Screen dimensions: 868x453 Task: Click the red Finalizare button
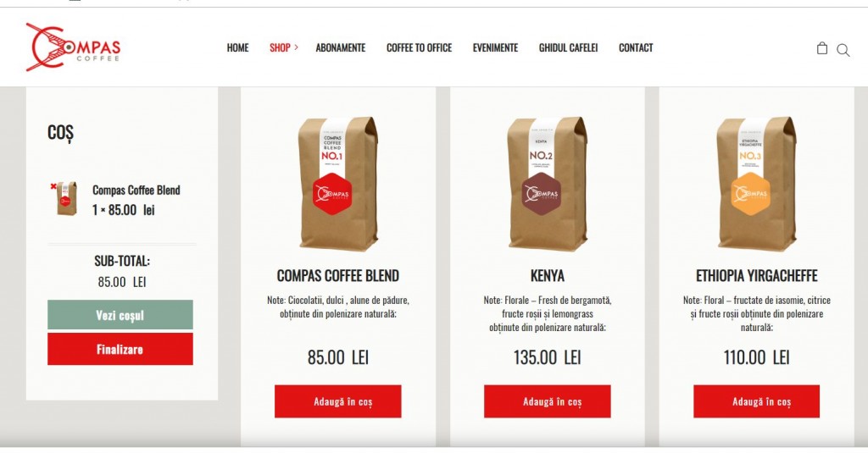point(120,349)
